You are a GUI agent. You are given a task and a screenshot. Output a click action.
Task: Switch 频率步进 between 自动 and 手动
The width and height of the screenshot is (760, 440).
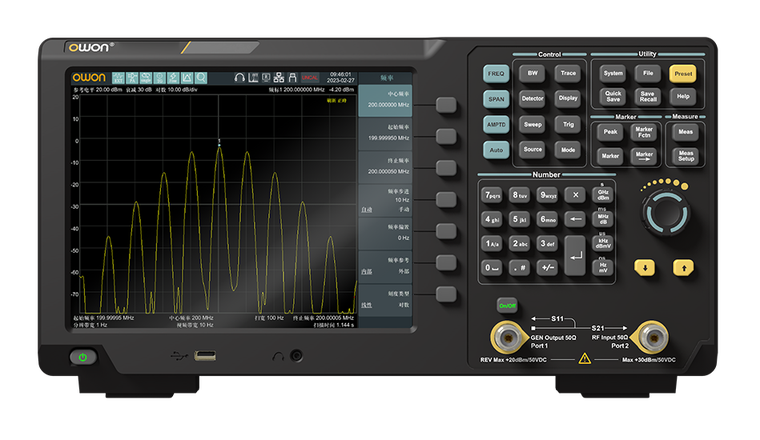click(385, 200)
